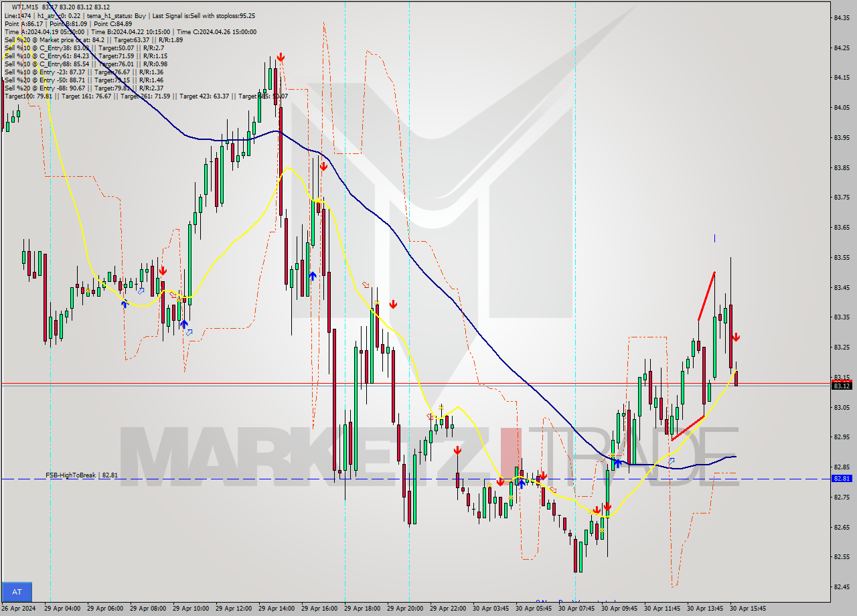Select the 'Sell %20 @ Entry -50' line
Viewport: 857px width, 616px height.
click(84, 80)
